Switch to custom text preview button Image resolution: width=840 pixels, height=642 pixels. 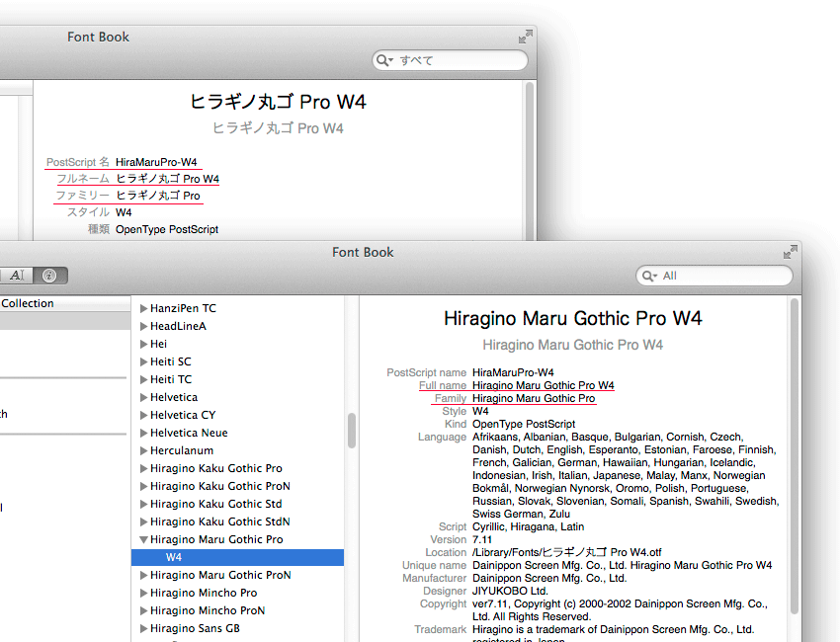(x=18, y=276)
